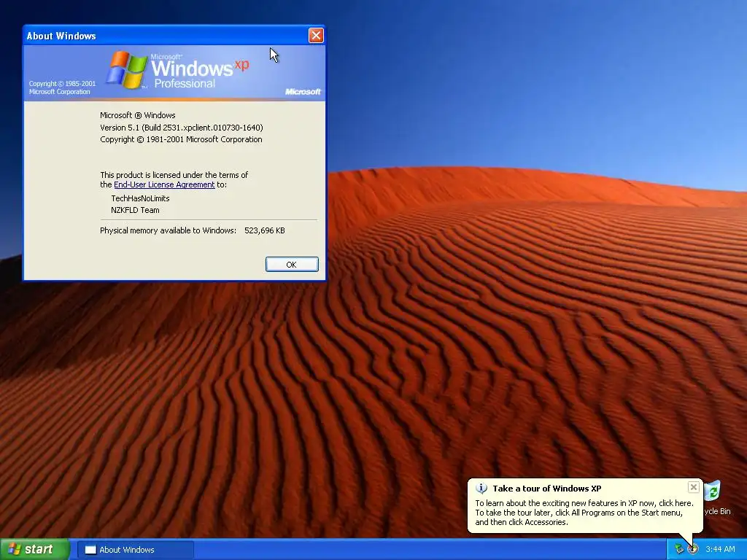Click the info icon in the tour balloon
This screenshot has height=560, width=747.
tap(481, 488)
